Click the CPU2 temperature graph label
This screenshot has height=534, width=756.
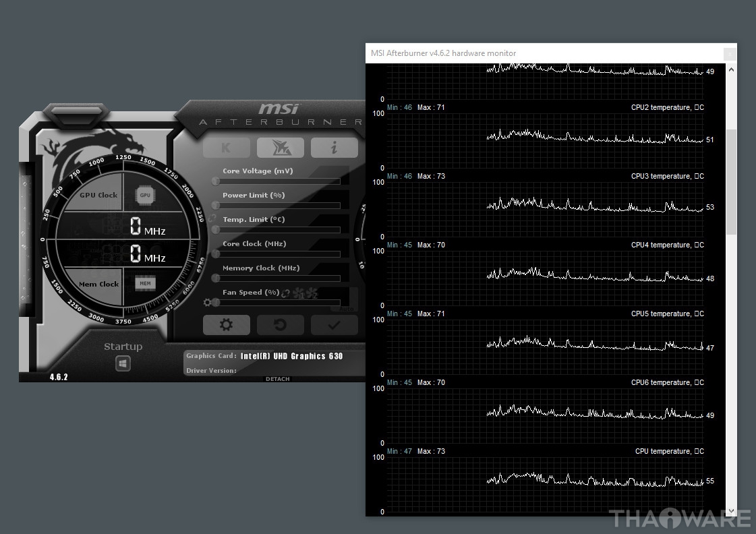click(x=667, y=107)
